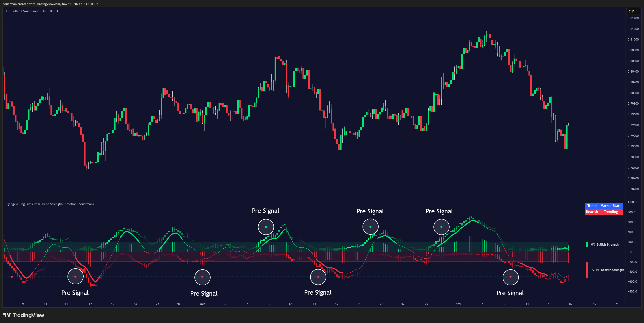Select the red 'Trending' market state cell
Image resolution: width=644 pixels, height=323 pixels.
[611, 212]
